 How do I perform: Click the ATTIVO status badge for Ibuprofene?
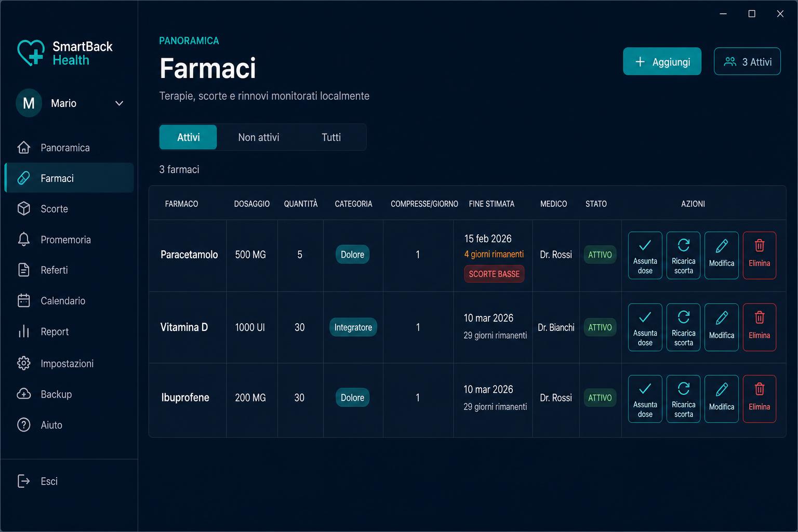pyautogui.click(x=600, y=397)
